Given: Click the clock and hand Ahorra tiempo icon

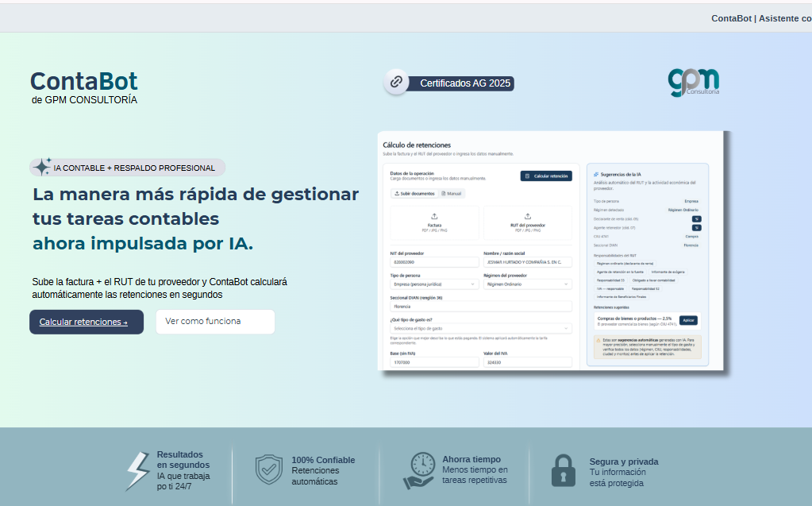Looking at the screenshot, I should click(420, 470).
